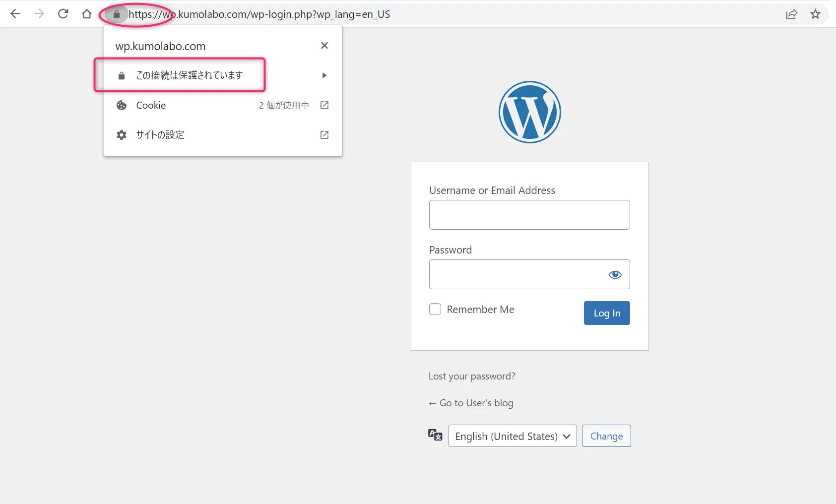Open the Lost your password link
The image size is (836, 504).
pyautogui.click(x=471, y=376)
